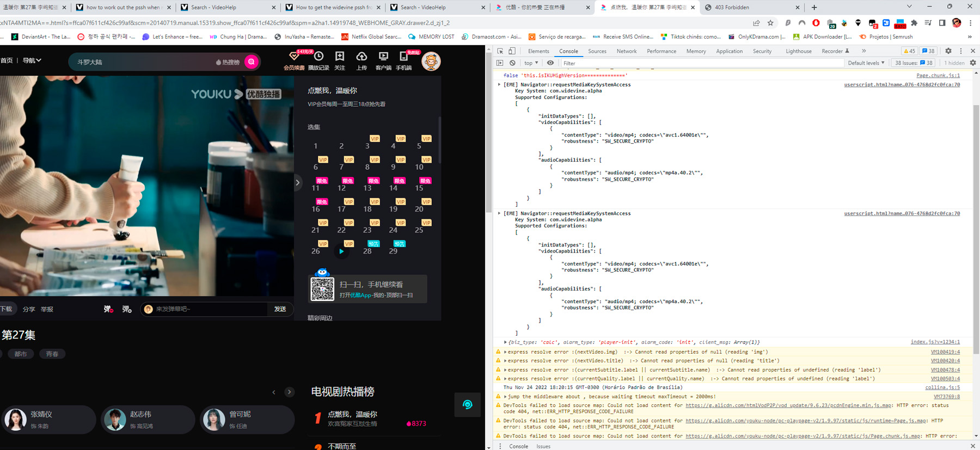Screen dimensions: 980x450
Task: Expand the second [EME] requestMediaKeySystemAccess log
Action: coord(499,213)
